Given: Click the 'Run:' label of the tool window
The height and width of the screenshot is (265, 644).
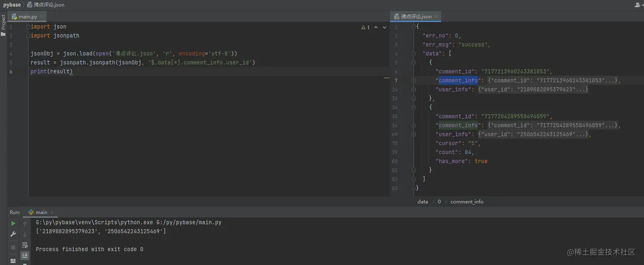Looking at the screenshot, I should click(x=15, y=212).
